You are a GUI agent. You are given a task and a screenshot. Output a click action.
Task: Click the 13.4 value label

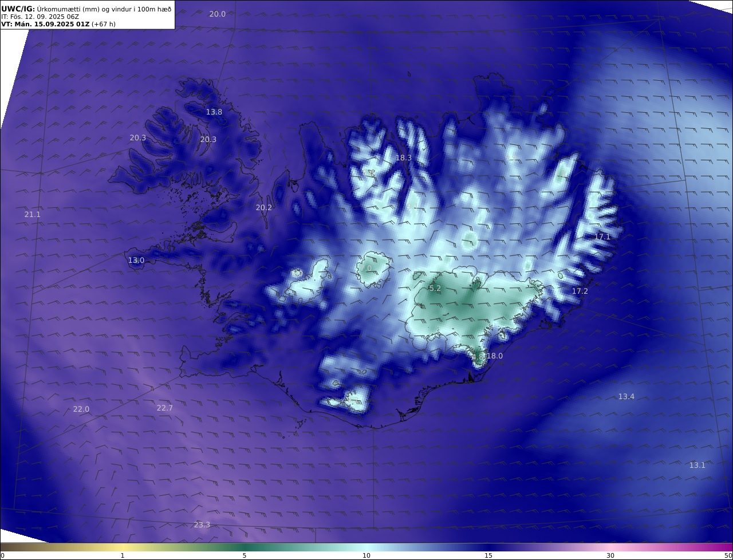click(x=626, y=397)
